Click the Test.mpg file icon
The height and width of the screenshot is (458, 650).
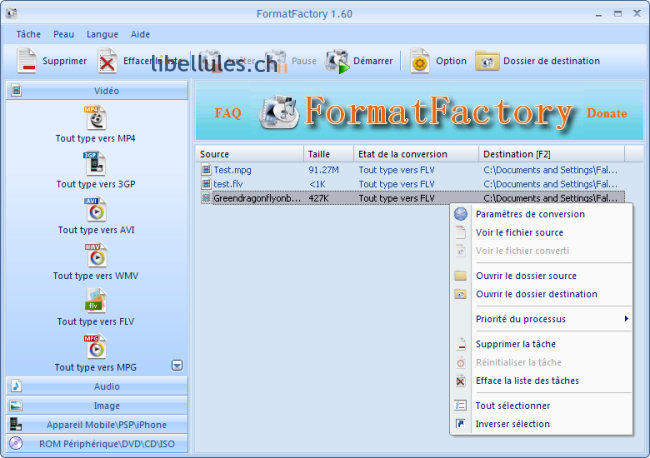pos(206,170)
